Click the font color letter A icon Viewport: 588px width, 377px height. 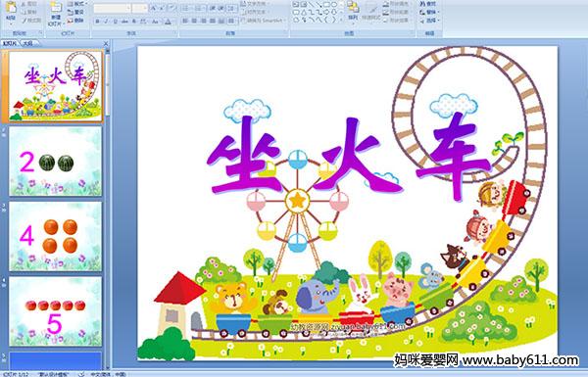168,22
